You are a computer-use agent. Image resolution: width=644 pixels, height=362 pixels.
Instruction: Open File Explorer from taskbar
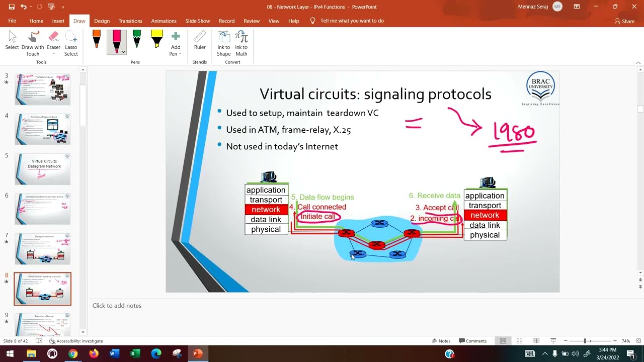tap(31, 354)
